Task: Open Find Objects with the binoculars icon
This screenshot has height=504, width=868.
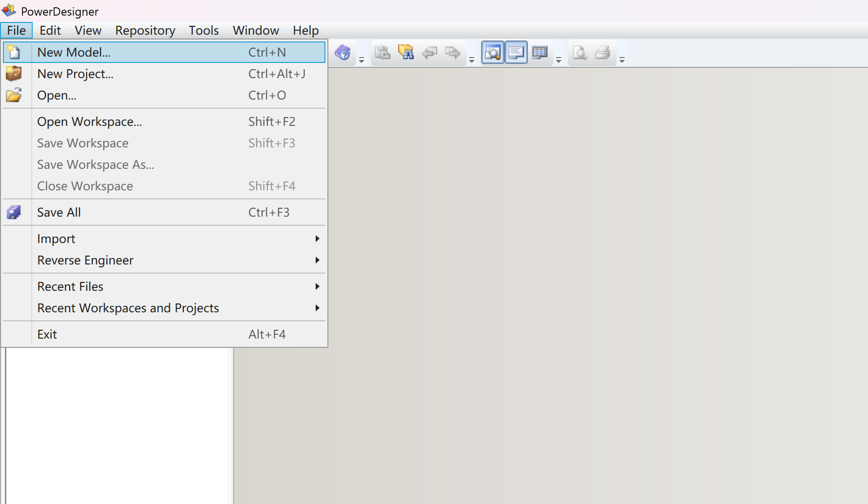Action: coord(405,52)
